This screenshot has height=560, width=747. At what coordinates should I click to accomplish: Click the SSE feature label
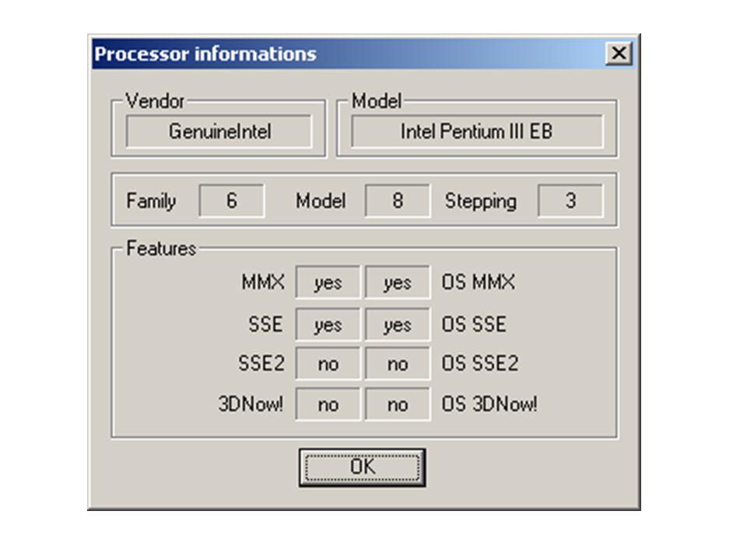(265, 324)
